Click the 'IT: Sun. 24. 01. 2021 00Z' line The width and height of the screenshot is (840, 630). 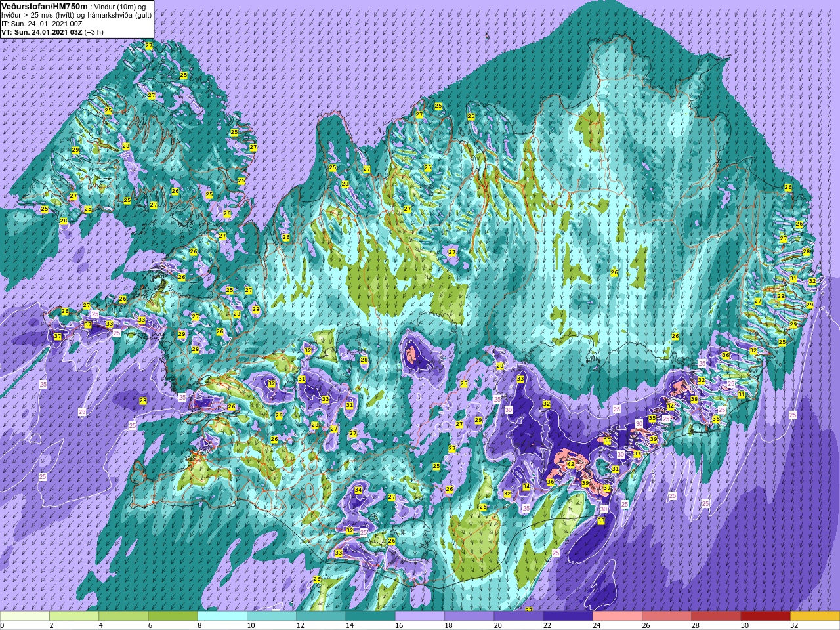click(42, 24)
